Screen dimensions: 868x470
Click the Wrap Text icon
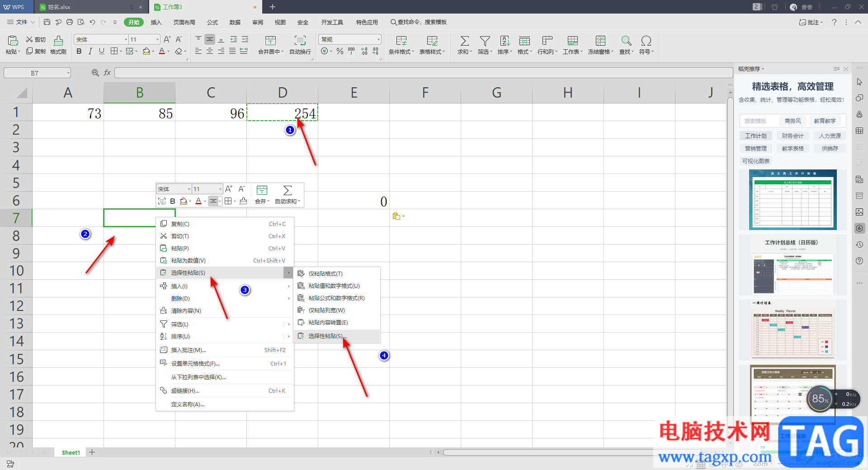[x=300, y=41]
